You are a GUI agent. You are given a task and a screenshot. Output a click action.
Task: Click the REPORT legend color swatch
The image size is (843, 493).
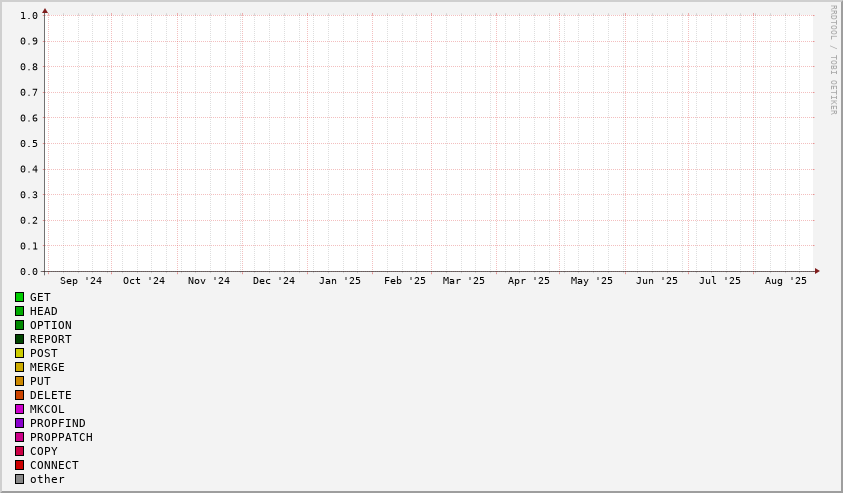point(19,339)
